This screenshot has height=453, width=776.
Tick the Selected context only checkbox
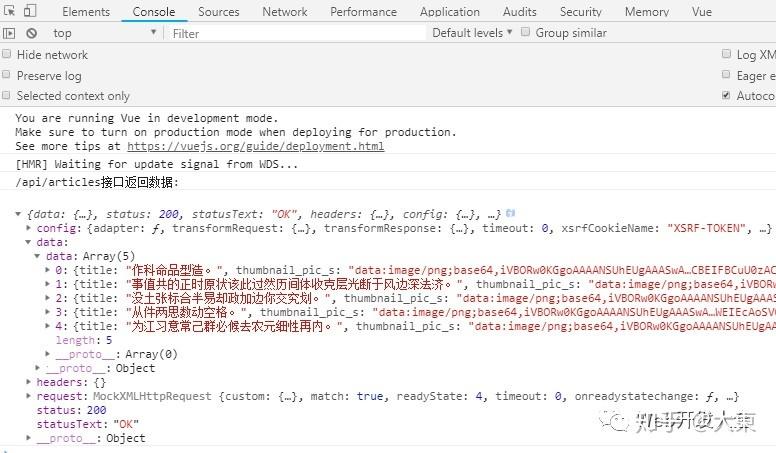click(8, 95)
